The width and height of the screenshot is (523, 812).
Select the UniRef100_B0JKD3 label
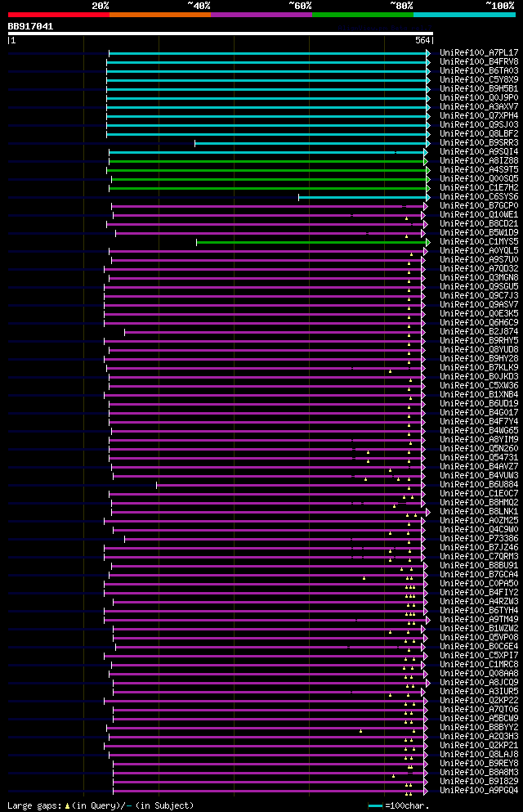(479, 376)
